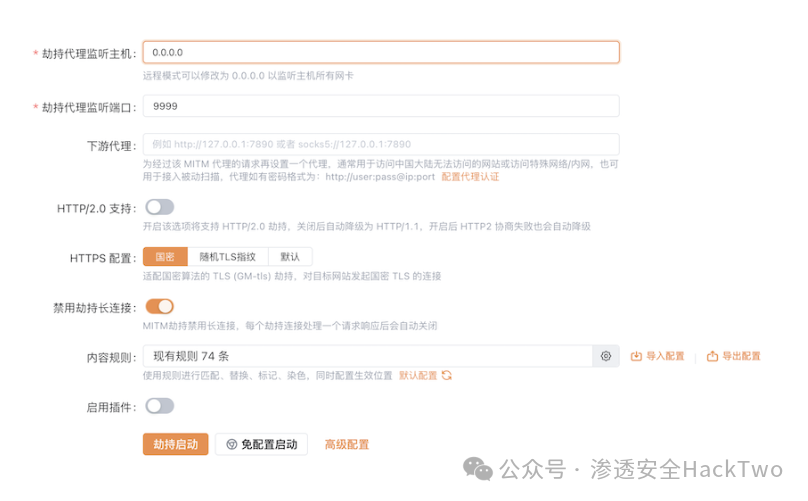The width and height of the screenshot is (808, 501).
Task: Click the 免配置启动 button
Action: pos(261,444)
